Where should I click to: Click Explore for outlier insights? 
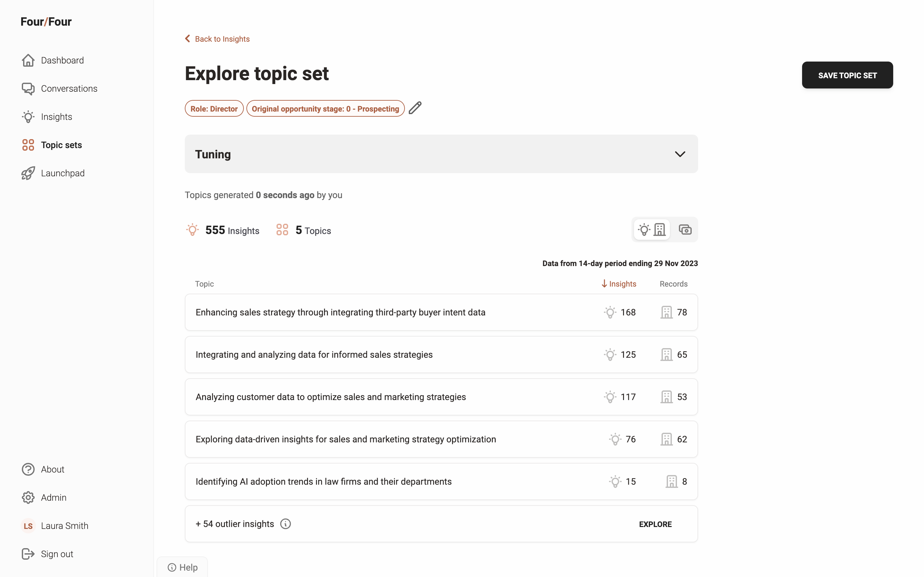(655, 524)
